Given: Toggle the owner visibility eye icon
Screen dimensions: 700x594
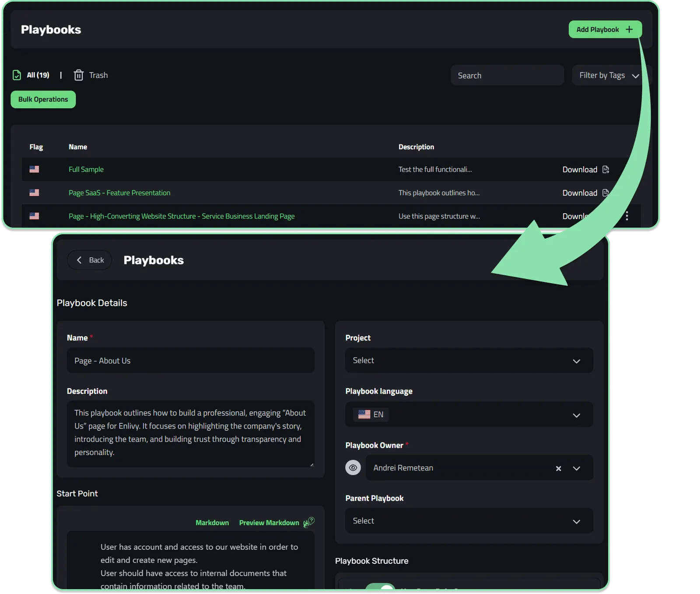Looking at the screenshot, I should click(353, 467).
